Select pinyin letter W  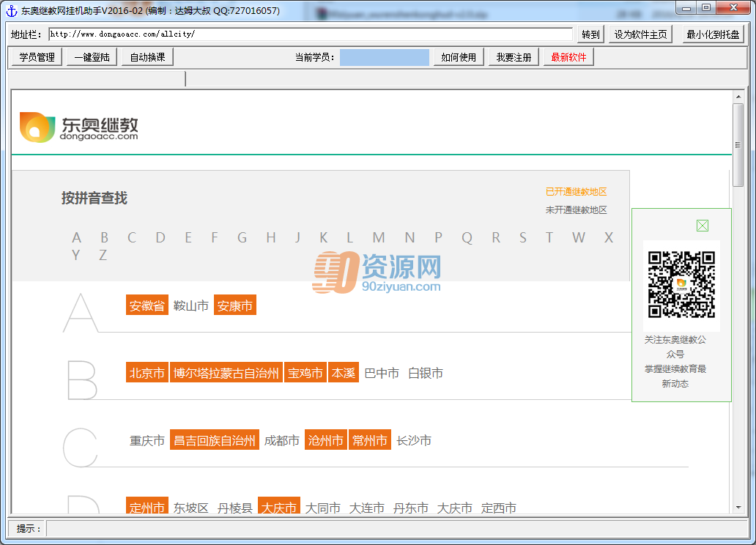tap(579, 237)
